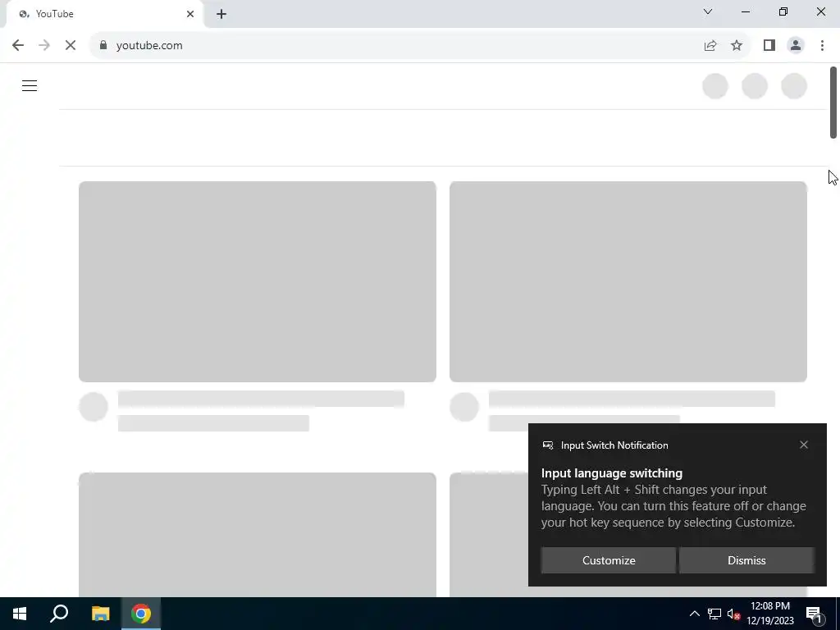Screen dimensions: 840x630
Task: Bookmark this tab with the star icon
Action: coord(737,46)
